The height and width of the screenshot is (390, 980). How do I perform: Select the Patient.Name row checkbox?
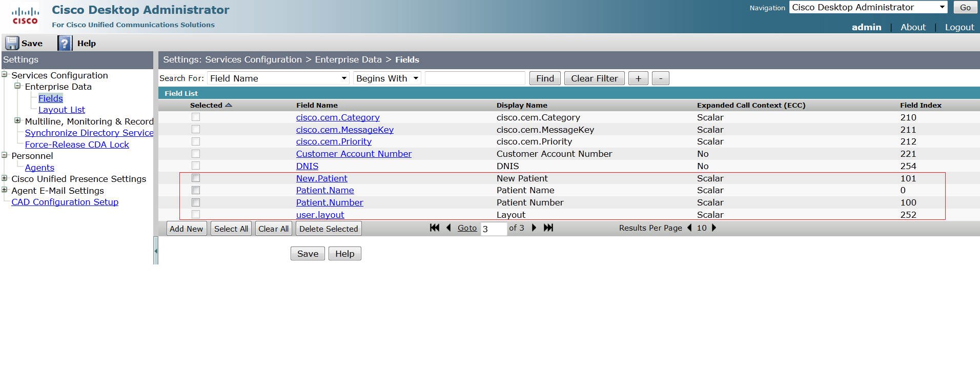click(196, 190)
